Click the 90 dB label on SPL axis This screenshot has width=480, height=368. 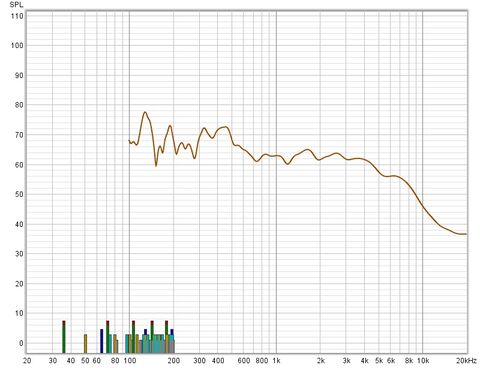tap(19, 75)
